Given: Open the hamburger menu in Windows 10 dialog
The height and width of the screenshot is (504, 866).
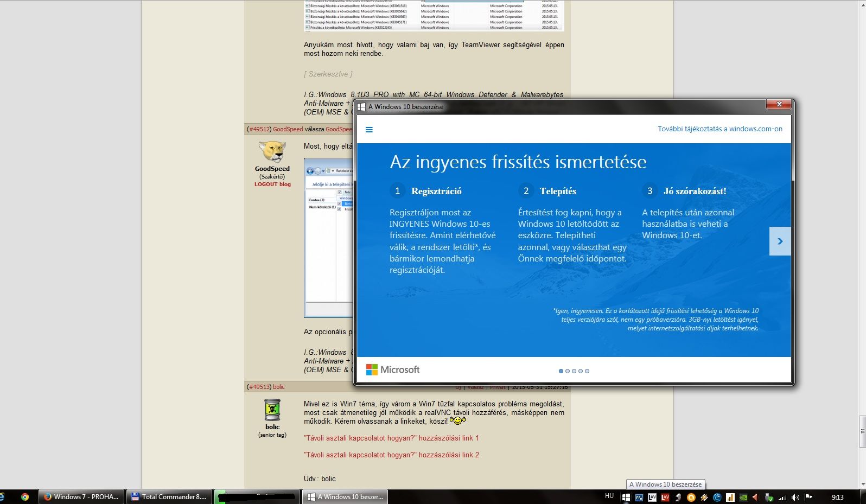Looking at the screenshot, I should pyautogui.click(x=369, y=130).
